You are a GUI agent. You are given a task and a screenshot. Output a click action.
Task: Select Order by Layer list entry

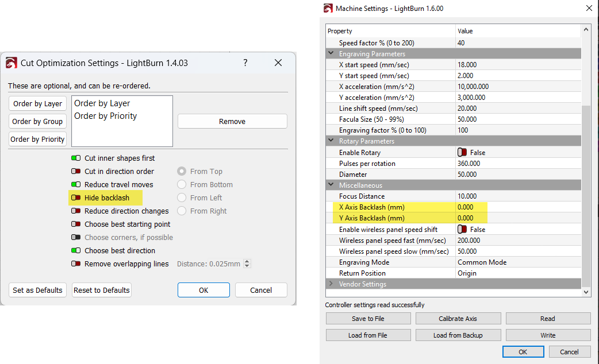[x=102, y=103]
